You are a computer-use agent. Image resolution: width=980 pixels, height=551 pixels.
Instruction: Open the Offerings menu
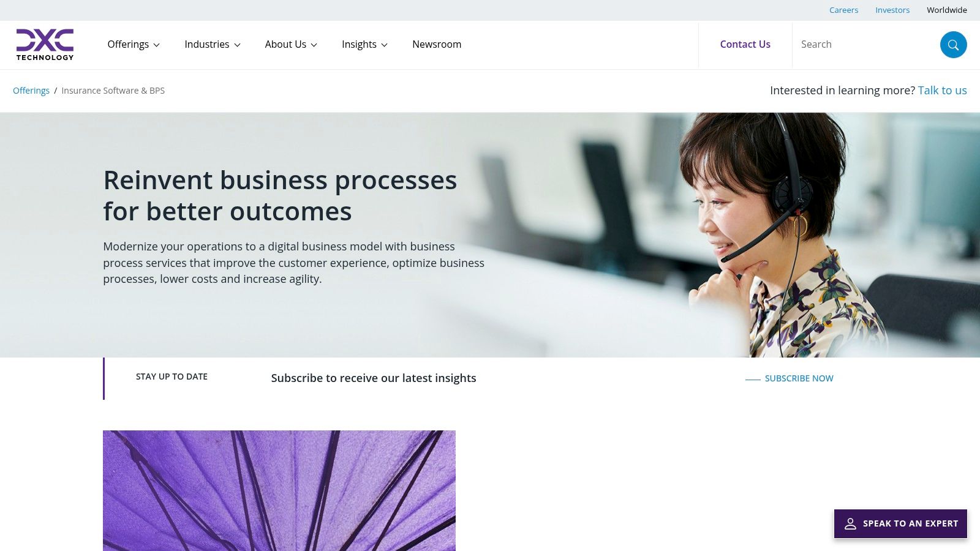pos(128,44)
